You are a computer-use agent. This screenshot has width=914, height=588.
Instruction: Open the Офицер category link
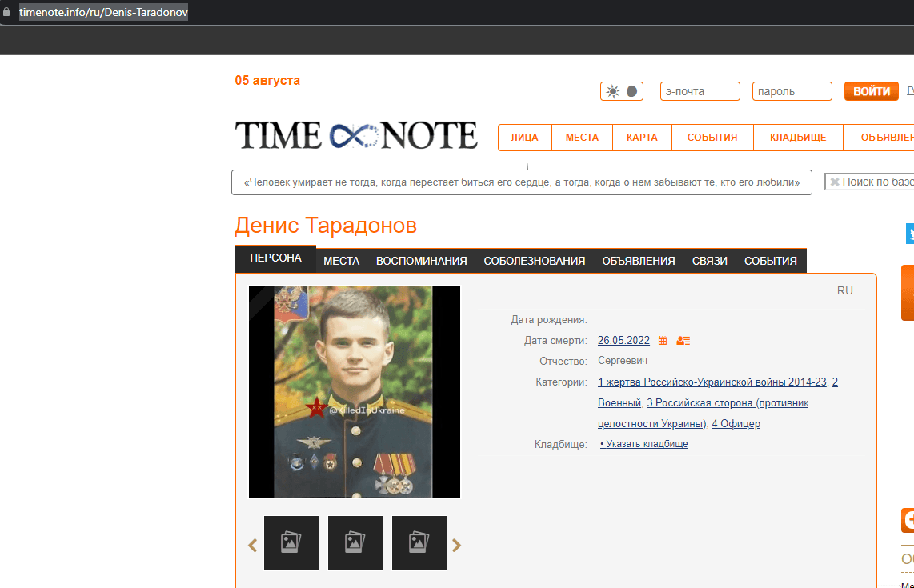736,424
